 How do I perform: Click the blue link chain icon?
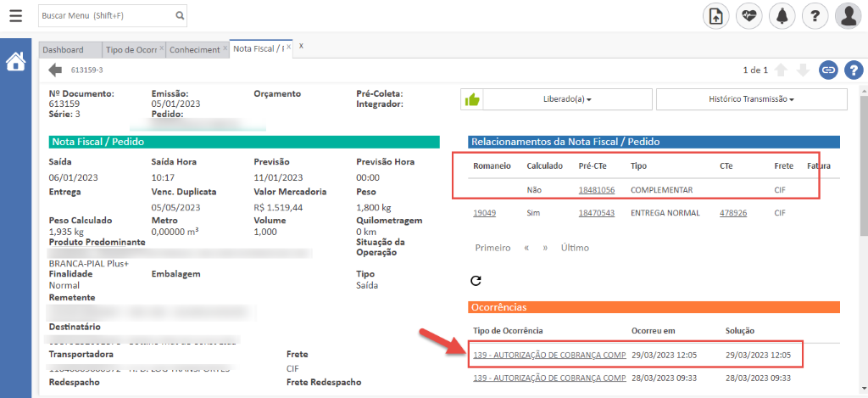point(828,70)
